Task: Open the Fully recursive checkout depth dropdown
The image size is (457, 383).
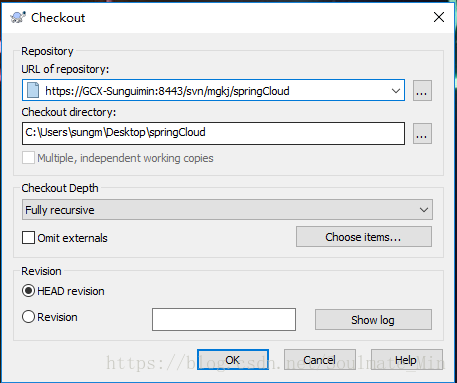Action: 227,210
